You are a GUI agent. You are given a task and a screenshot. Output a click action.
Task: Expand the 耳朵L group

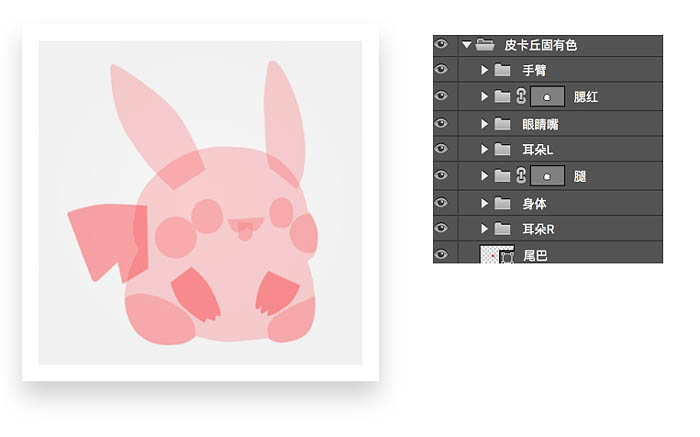[484, 150]
